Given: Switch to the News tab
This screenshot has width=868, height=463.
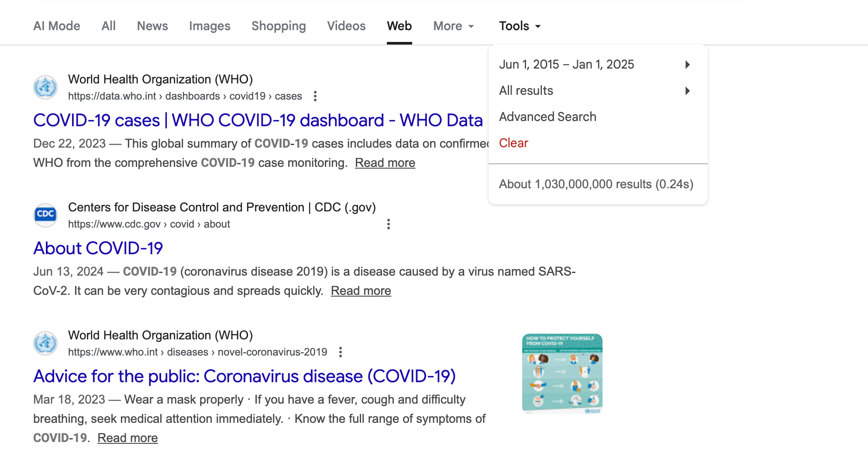Looking at the screenshot, I should (152, 26).
